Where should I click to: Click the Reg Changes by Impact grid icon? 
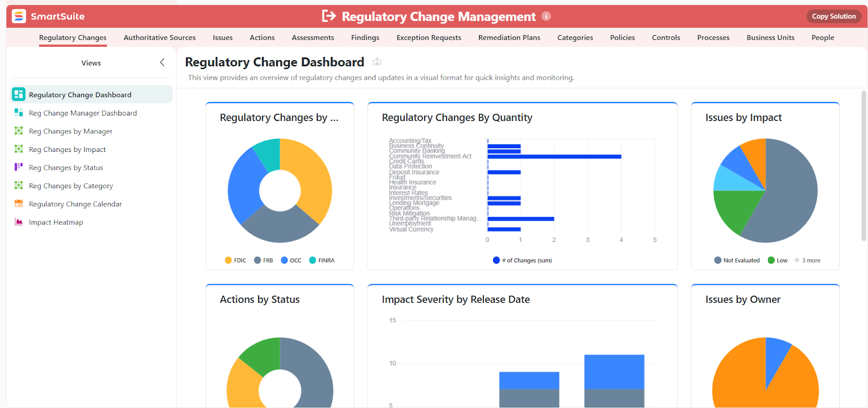[19, 149]
